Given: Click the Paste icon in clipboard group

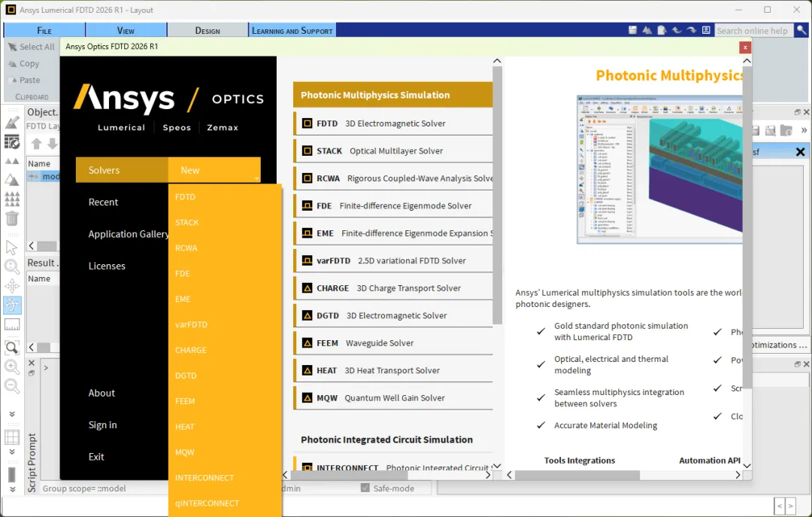Looking at the screenshot, I should point(13,80).
